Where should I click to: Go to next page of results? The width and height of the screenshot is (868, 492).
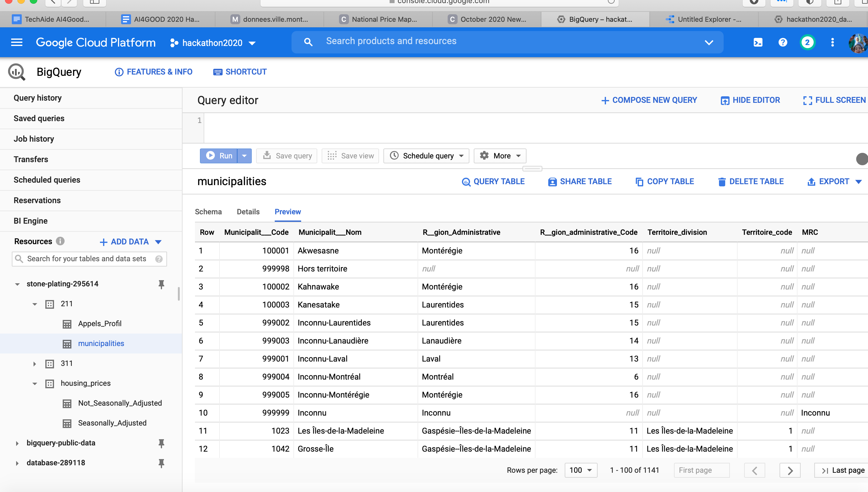790,470
